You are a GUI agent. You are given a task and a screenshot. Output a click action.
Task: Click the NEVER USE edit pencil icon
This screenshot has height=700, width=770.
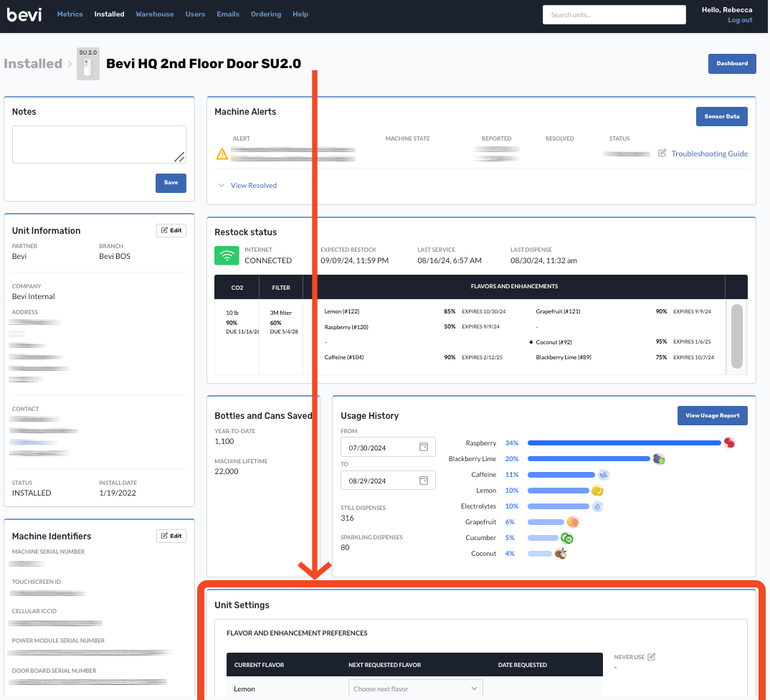point(652,657)
